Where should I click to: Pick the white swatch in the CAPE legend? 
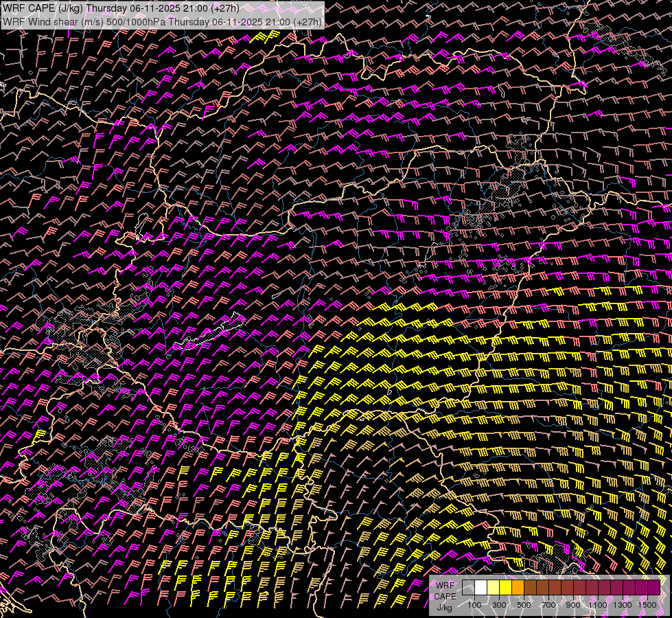(x=480, y=588)
